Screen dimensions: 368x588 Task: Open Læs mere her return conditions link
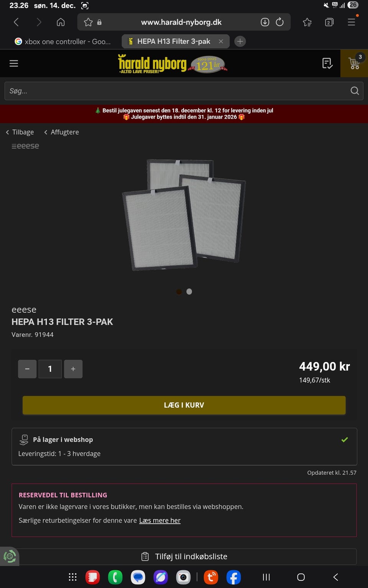click(160, 520)
